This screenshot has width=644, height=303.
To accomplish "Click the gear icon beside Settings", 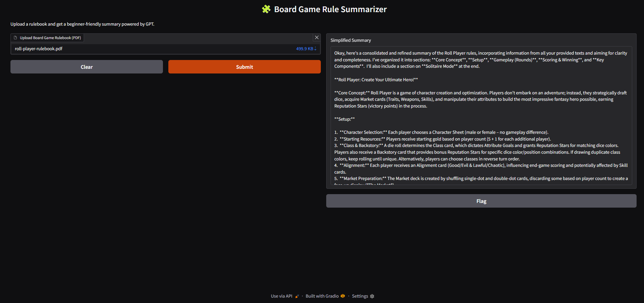I will 372,296.
